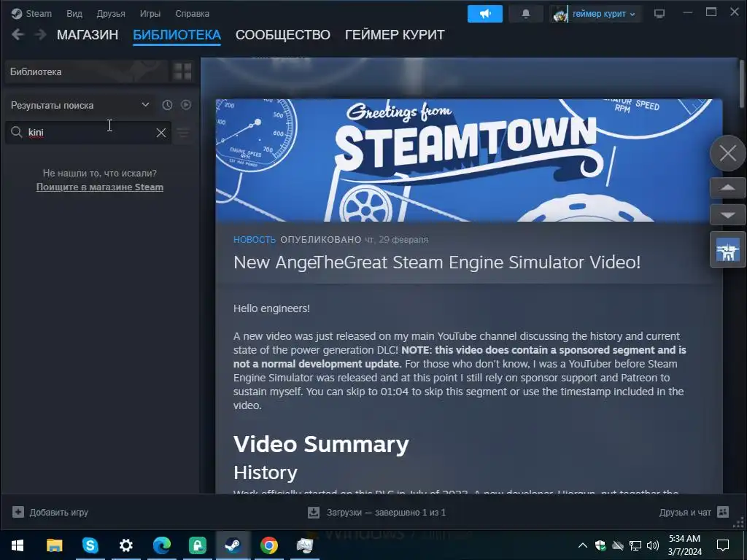This screenshot has height=560, width=747.
Task: Expand the геймер курит account dropdown
Action: (603, 14)
